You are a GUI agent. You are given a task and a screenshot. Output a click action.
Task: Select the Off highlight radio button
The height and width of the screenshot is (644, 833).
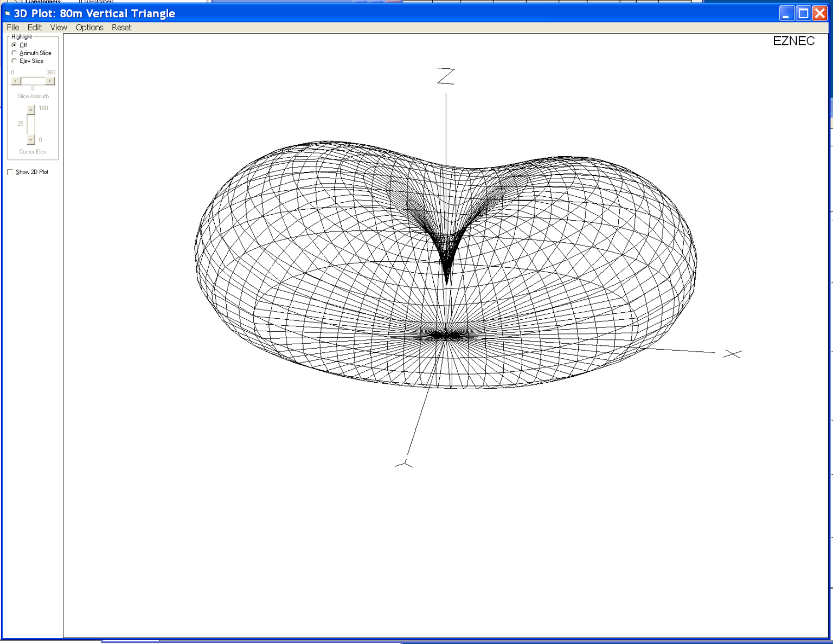[14, 45]
